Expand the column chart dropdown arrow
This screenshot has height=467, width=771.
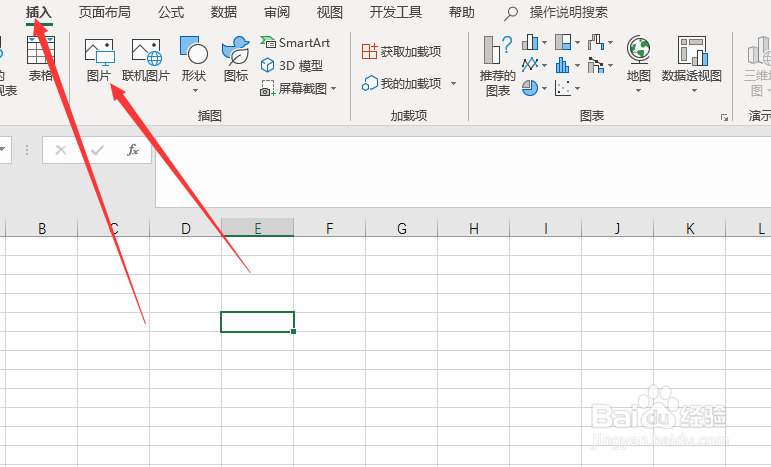click(x=544, y=43)
